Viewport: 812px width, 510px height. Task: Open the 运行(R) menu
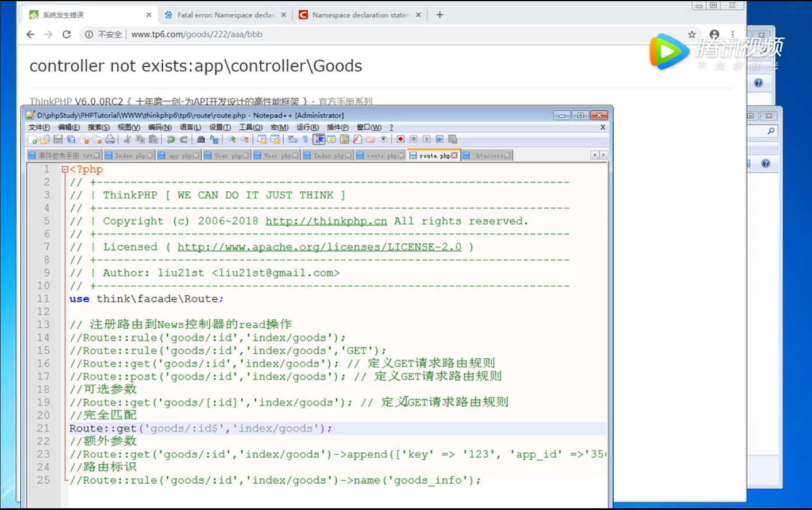[307, 127]
